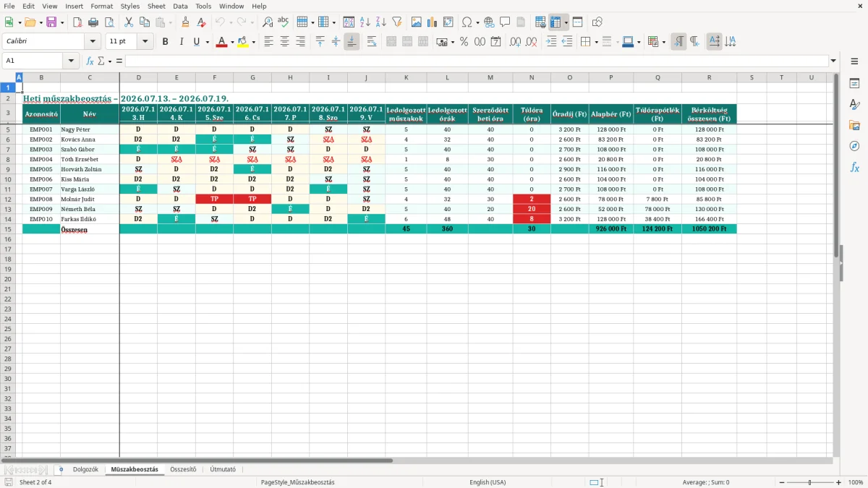Viewport: 868px width, 488px height.
Task: Format as percent
Action: pyautogui.click(x=464, y=42)
